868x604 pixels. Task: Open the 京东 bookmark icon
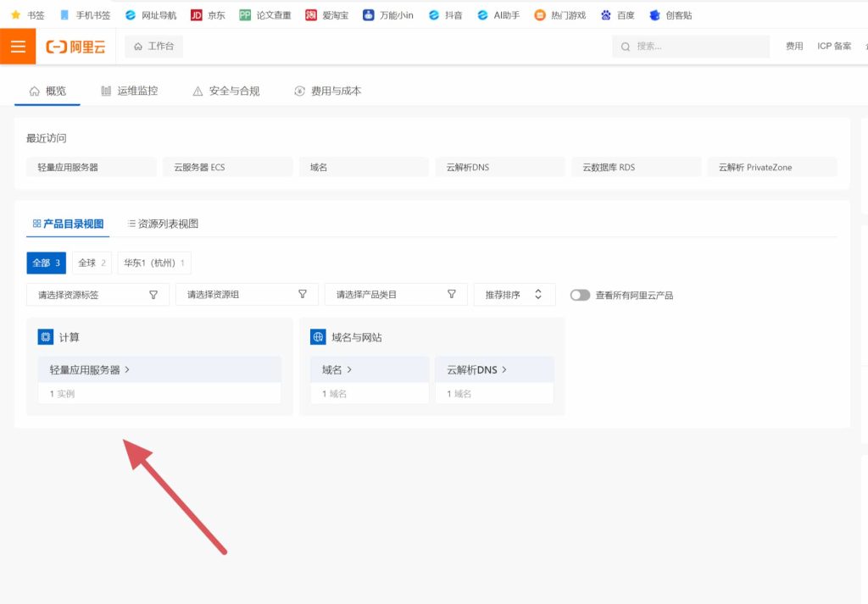[x=197, y=14]
